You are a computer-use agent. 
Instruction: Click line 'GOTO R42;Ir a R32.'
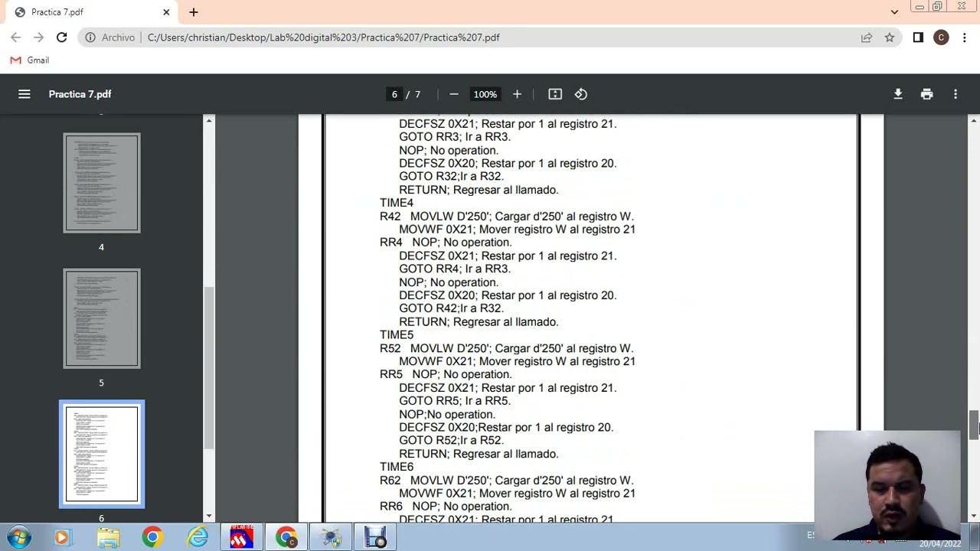pos(451,308)
